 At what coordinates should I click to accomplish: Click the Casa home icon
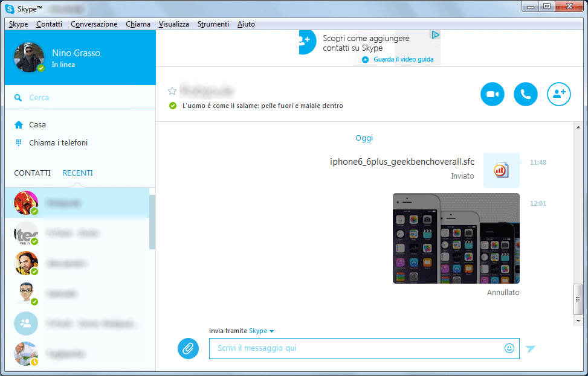click(19, 125)
